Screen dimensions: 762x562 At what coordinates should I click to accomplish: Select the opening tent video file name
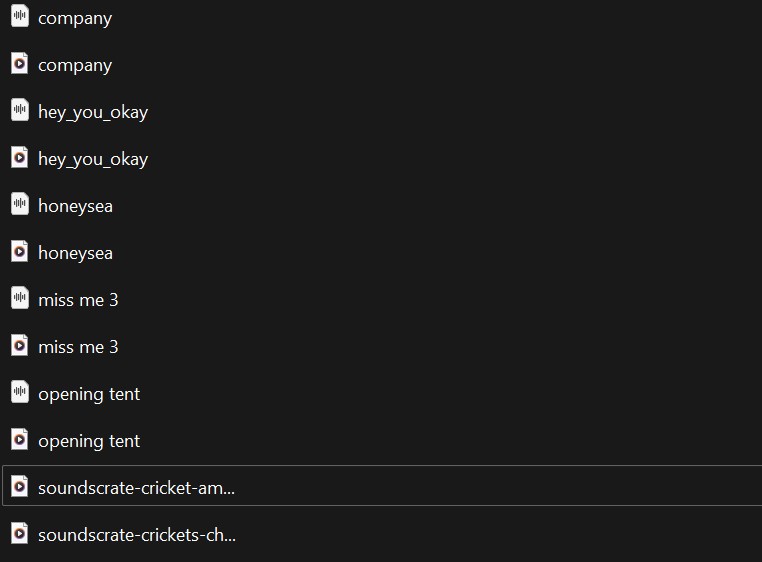tap(89, 441)
